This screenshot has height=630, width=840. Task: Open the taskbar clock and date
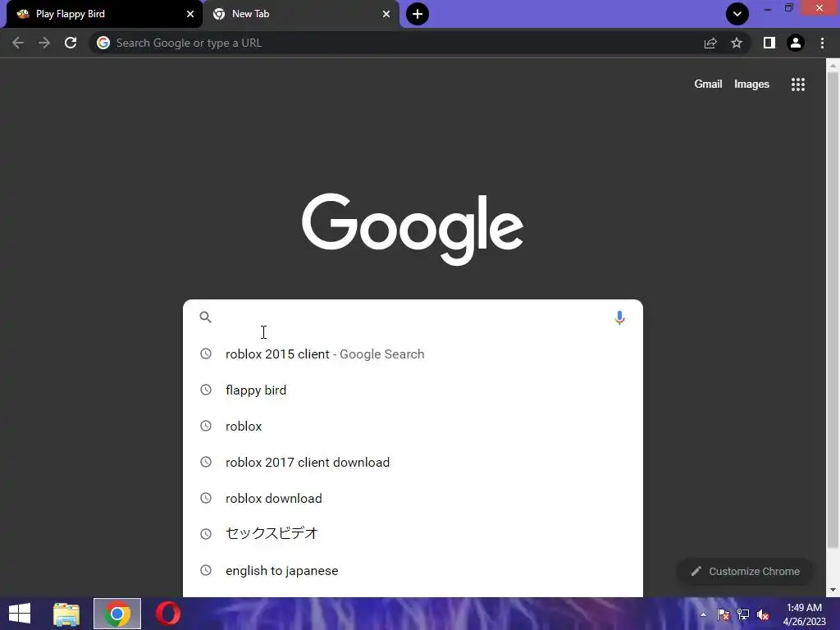click(x=804, y=614)
